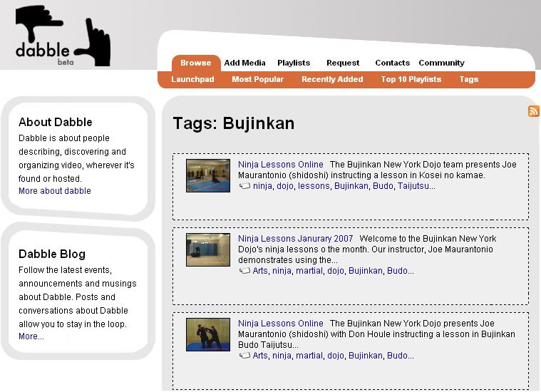541x392 pixels.
Task: Open the third video thumbnail
Action: click(x=208, y=334)
